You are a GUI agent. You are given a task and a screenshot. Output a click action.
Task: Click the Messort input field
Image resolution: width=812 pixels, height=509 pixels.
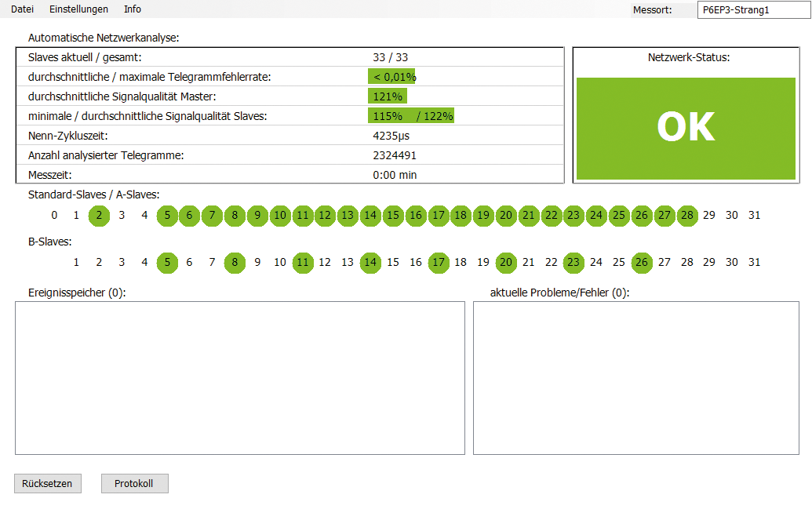(754, 10)
